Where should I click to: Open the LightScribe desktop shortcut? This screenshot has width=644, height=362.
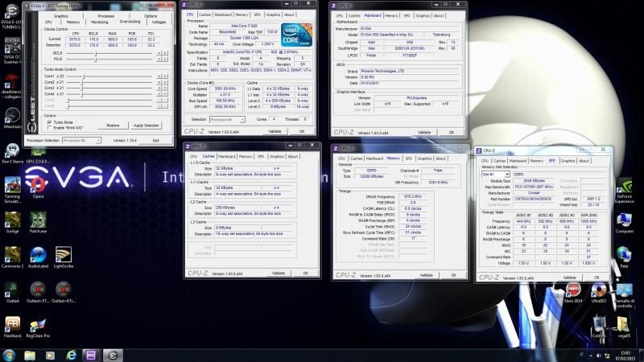pos(64,255)
